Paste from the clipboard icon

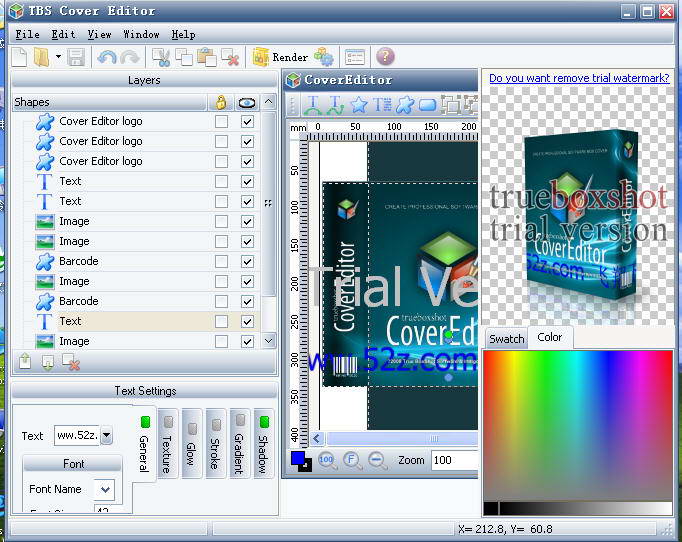point(207,57)
